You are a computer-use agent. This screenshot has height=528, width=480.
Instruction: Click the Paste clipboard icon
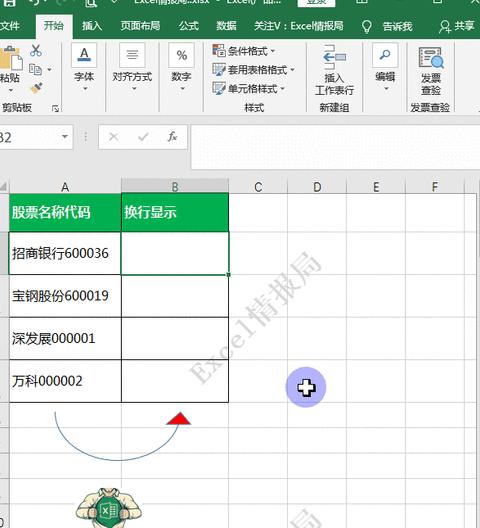click(10, 58)
